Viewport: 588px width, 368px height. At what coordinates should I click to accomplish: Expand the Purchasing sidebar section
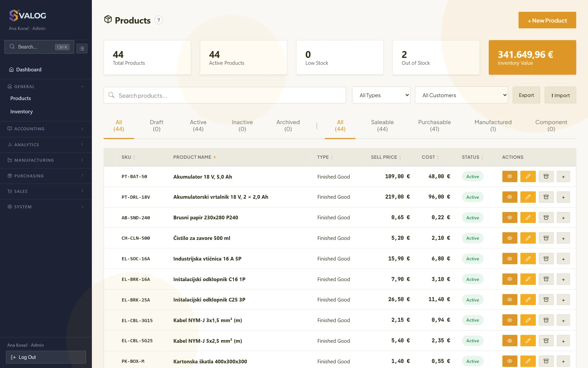point(46,176)
